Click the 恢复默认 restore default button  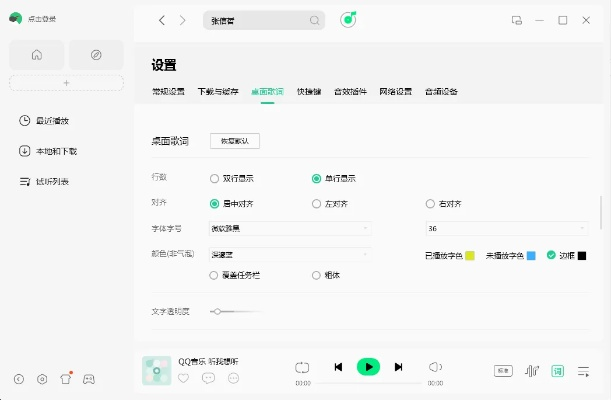235,141
